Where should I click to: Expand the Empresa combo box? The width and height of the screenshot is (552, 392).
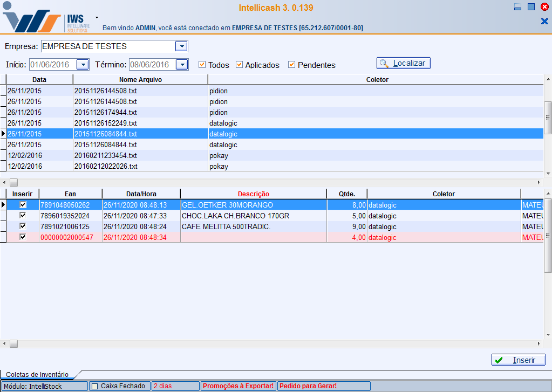pos(182,46)
